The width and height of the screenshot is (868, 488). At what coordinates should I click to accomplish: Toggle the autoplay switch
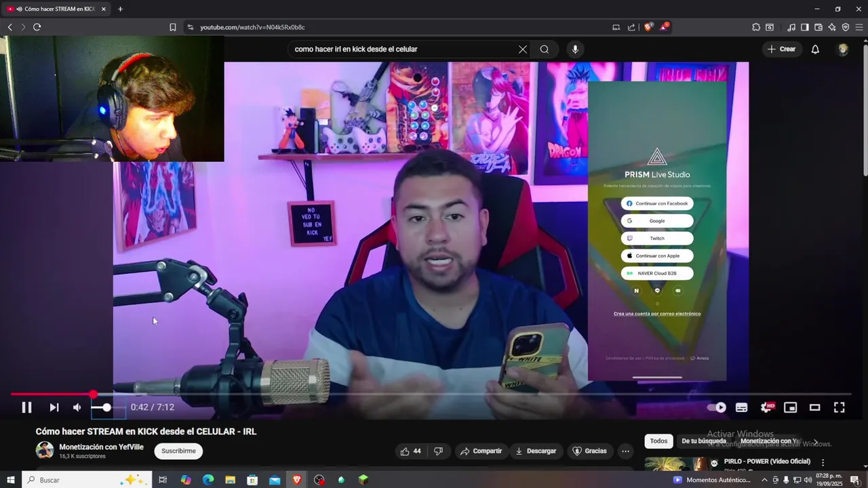click(x=716, y=407)
